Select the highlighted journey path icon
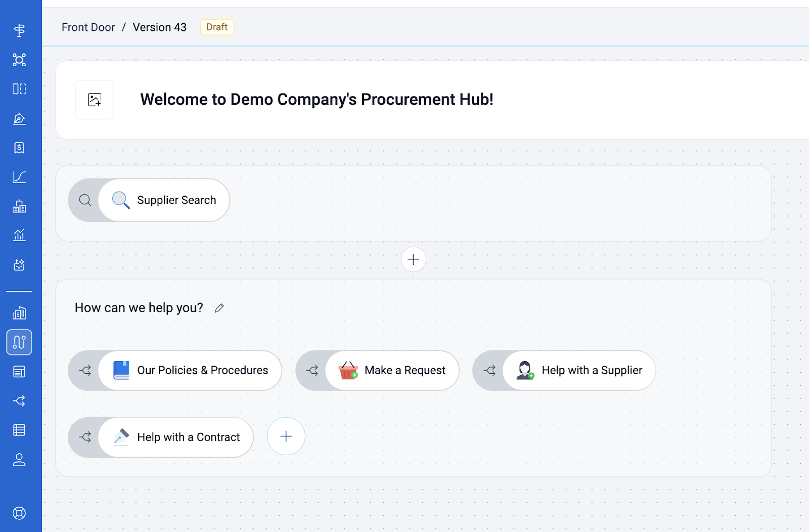Screen dimensions: 809x532 click(19, 342)
